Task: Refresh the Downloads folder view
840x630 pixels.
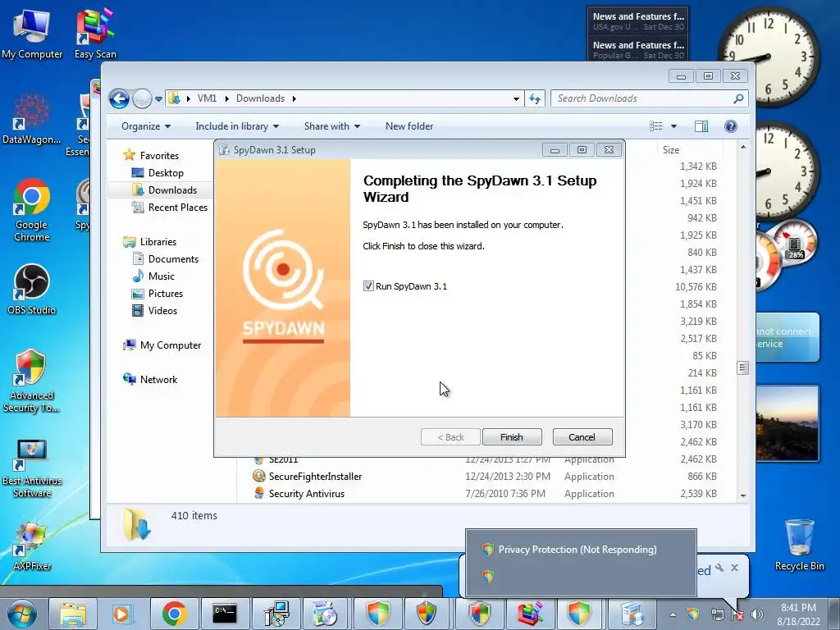Action: [x=535, y=98]
